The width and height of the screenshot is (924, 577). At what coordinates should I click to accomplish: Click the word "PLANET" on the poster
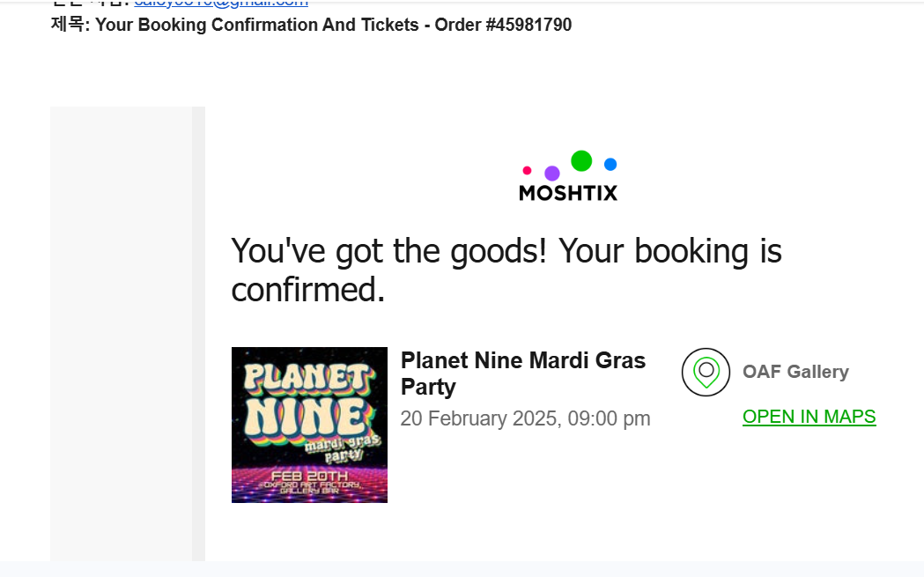click(x=306, y=376)
